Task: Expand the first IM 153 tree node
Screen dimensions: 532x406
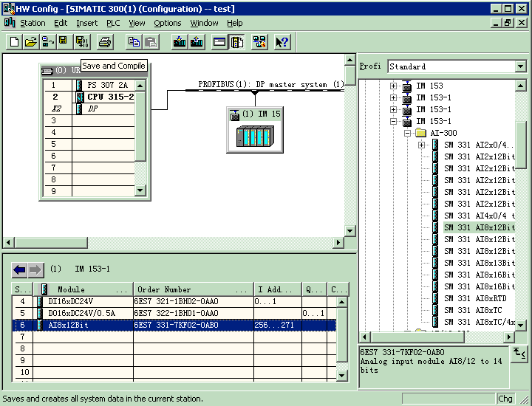Action: (x=394, y=86)
